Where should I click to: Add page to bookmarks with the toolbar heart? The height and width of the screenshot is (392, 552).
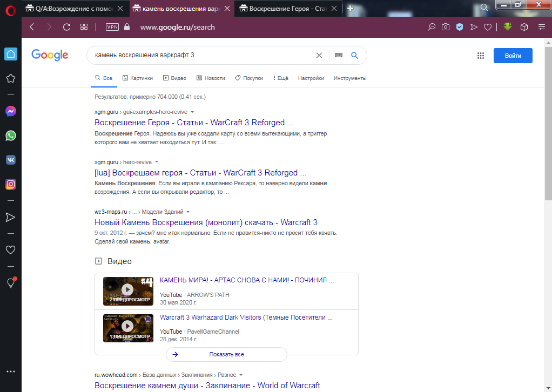pyautogui.click(x=488, y=27)
